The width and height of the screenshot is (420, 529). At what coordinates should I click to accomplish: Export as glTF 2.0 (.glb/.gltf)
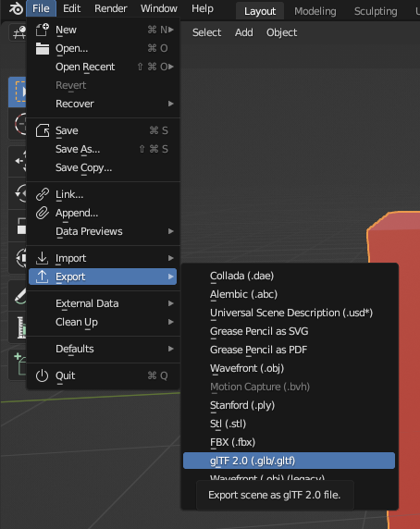(x=289, y=461)
